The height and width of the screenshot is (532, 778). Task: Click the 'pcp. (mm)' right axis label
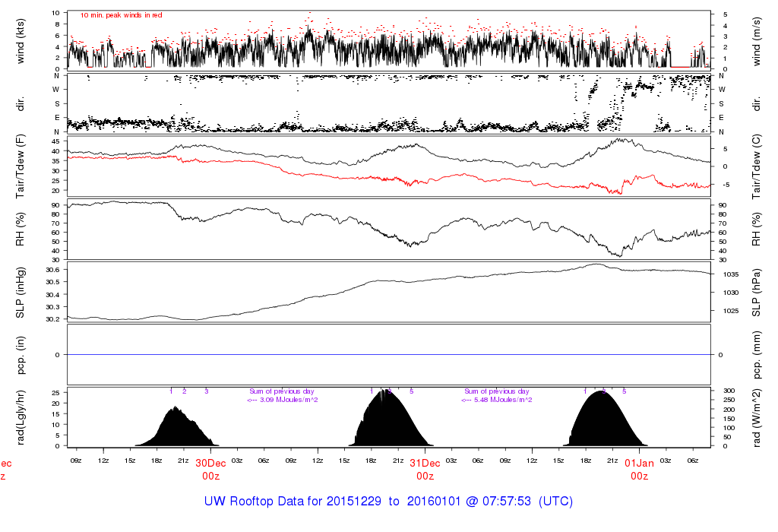click(756, 355)
